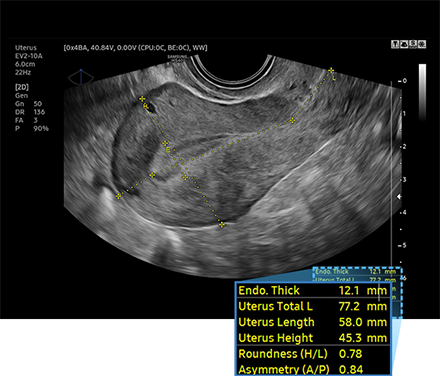
Task: Click the focal position arrow on depth scale
Action: coord(398,197)
